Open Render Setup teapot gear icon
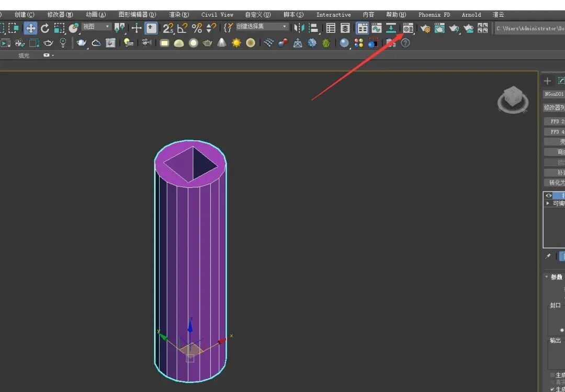Image resolution: width=565 pixels, height=392 pixels. pos(425,28)
